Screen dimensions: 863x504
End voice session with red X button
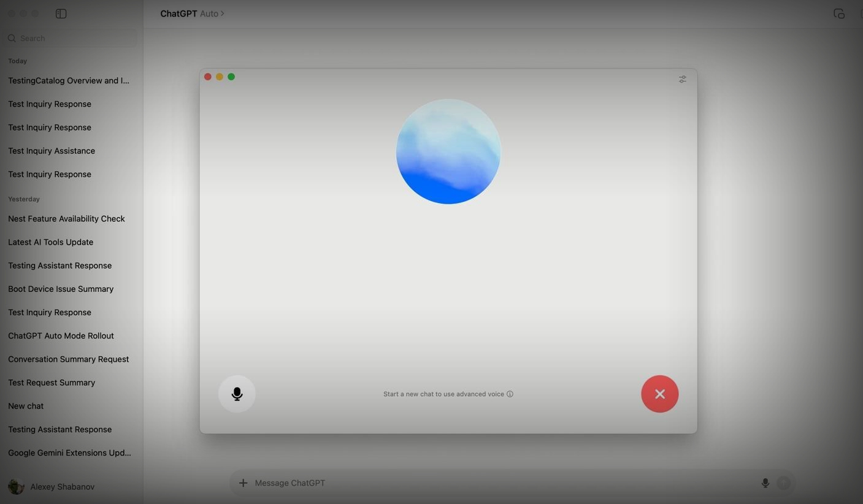click(x=659, y=394)
